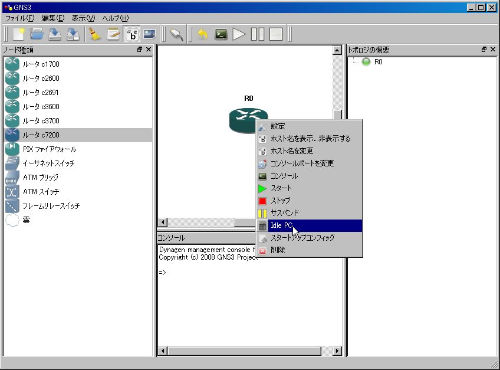Select the cloud node type
Image resolution: width=500 pixels, height=370 pixels.
click(x=78, y=220)
